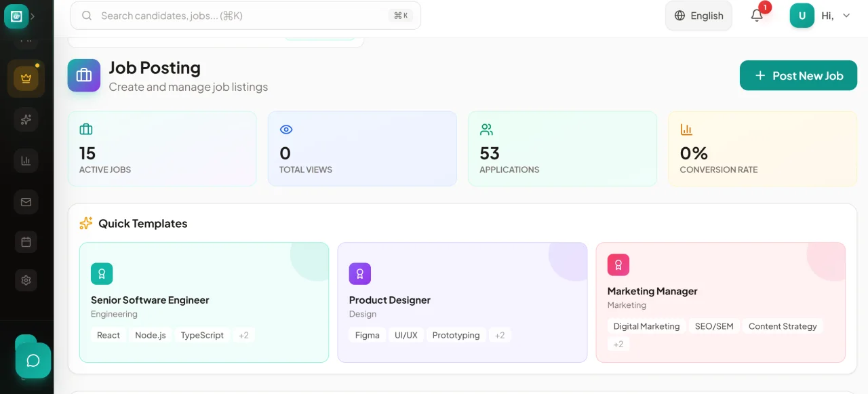
Task: Click the purple Product Designer badge icon
Action: [x=360, y=274]
